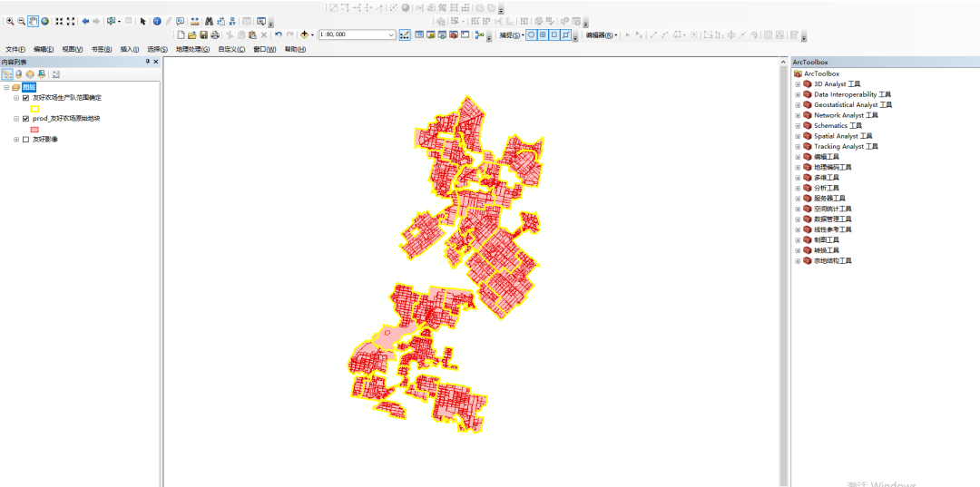Open the 编辑器(R) dropdown button

click(601, 35)
